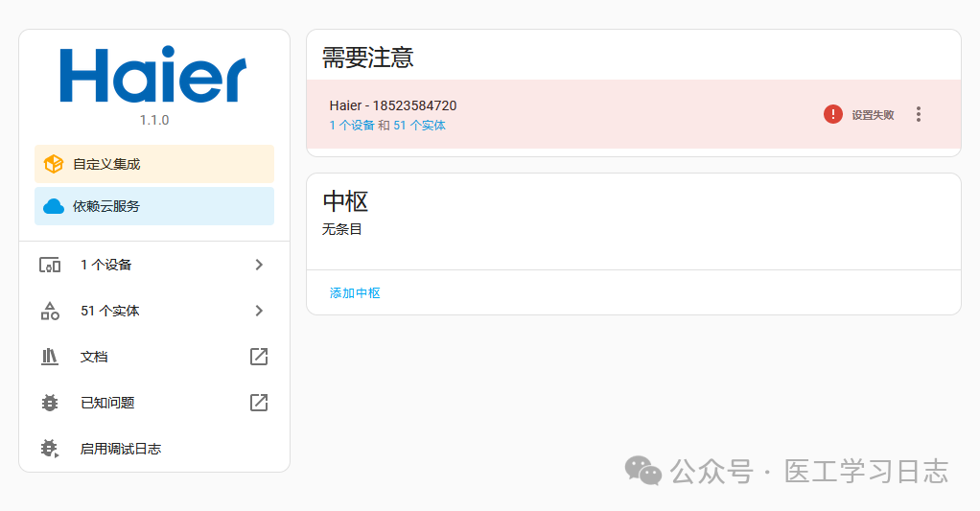Open the 已知问题 list item
Screen dimensions: 980x511
[x=154, y=403]
